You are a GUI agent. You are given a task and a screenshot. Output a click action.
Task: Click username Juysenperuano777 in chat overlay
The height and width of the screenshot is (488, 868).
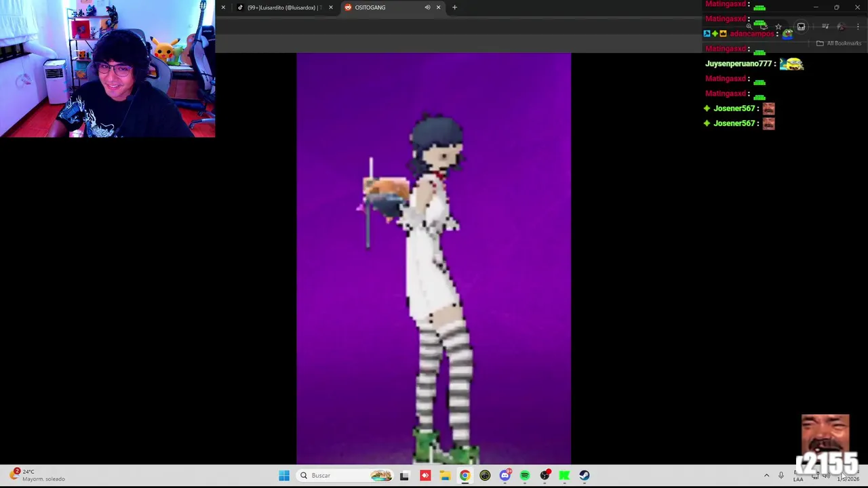[x=738, y=64]
